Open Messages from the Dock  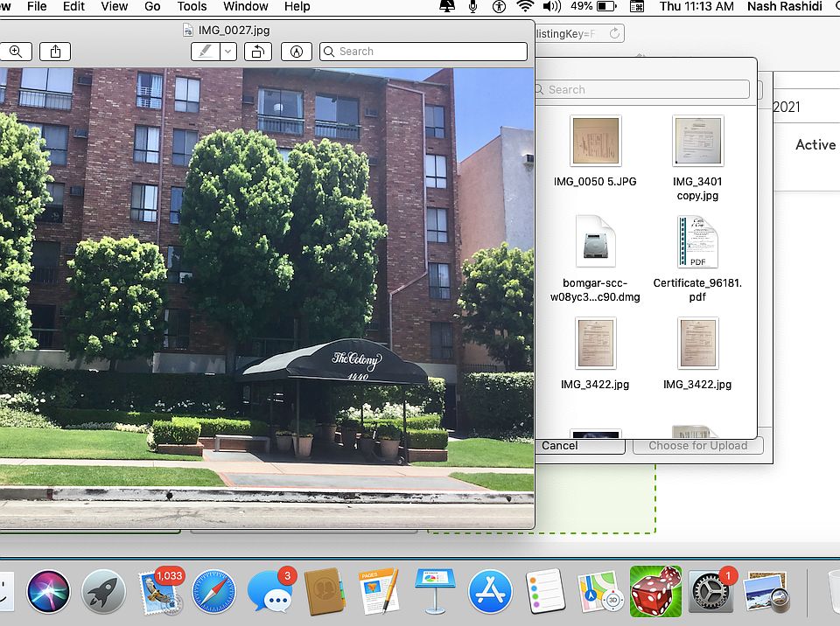[269, 592]
